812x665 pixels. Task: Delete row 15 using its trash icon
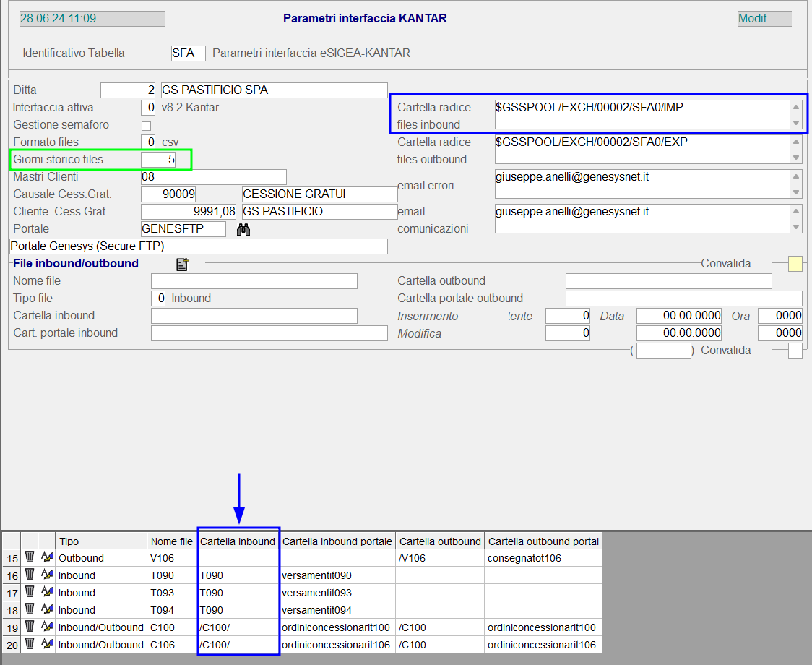point(30,557)
